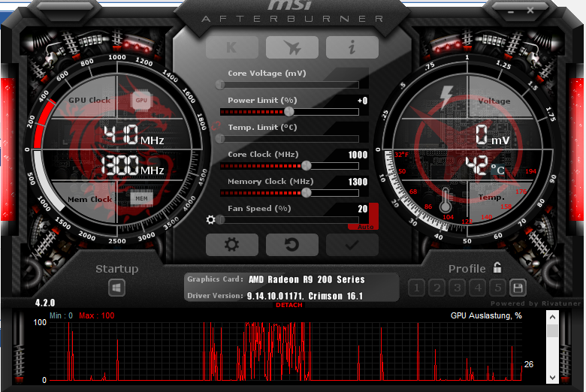Save profile with the floppy disk icon
The width and height of the screenshot is (586, 392).
(x=518, y=288)
